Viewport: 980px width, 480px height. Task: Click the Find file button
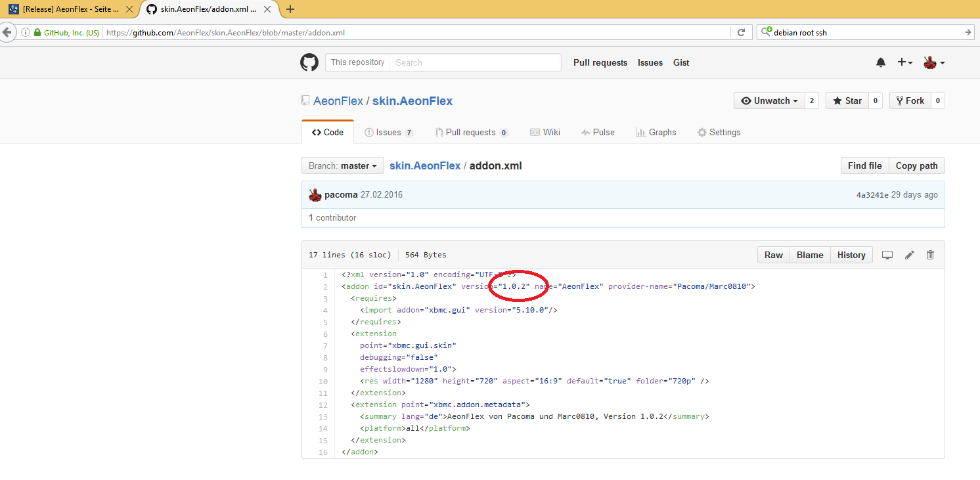tap(864, 165)
